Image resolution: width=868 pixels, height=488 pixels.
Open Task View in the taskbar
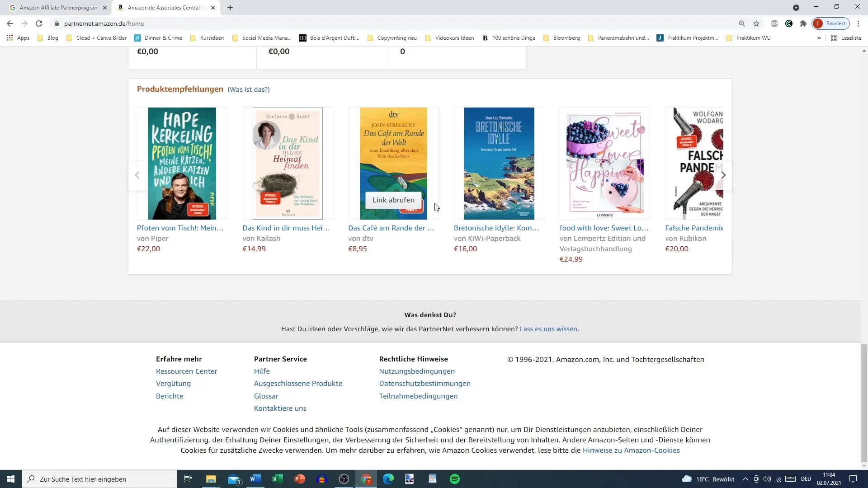[x=188, y=479]
